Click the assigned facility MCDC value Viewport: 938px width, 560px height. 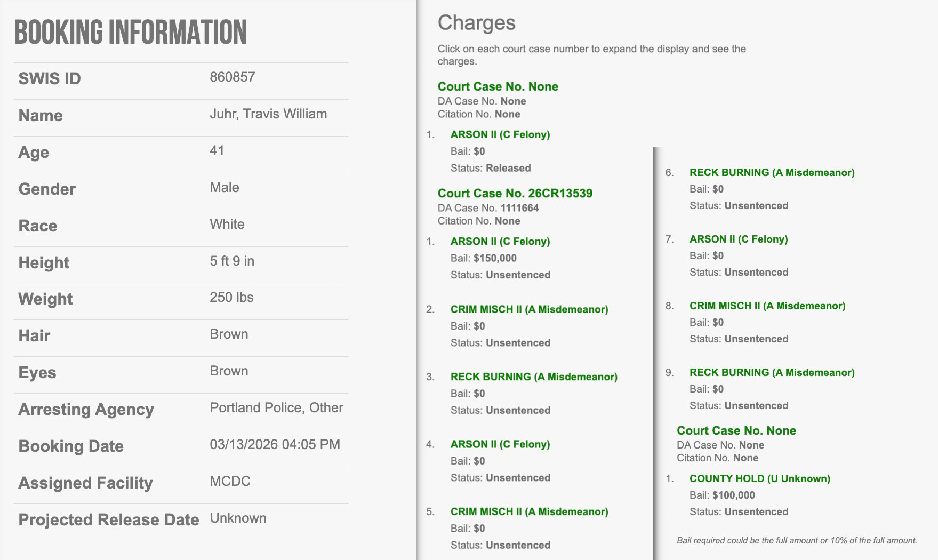click(x=230, y=481)
